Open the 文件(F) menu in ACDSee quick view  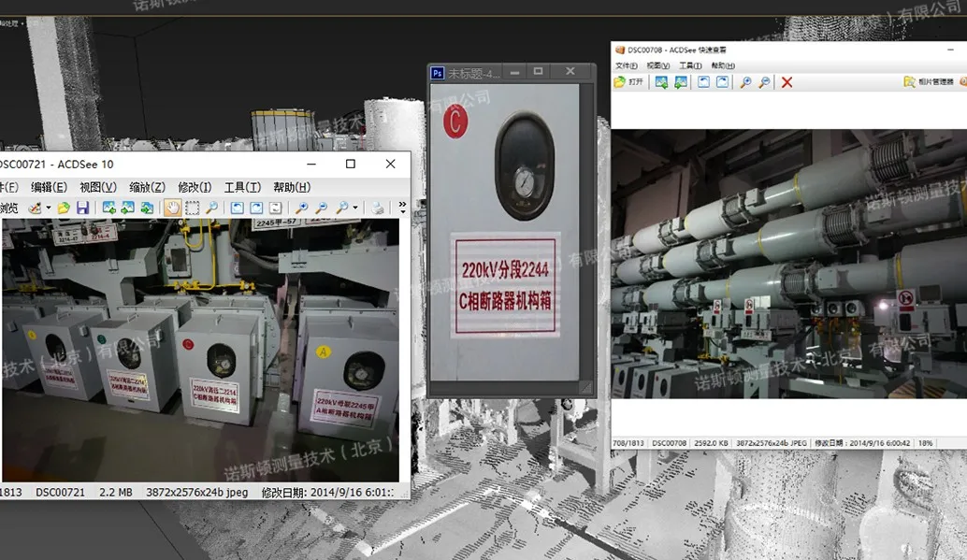[x=626, y=65]
